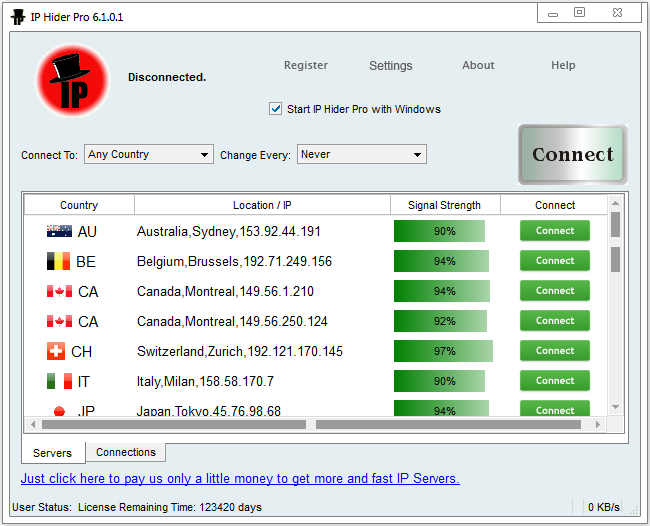Open the About menu
Viewport: 650px width, 526px height.
click(478, 65)
